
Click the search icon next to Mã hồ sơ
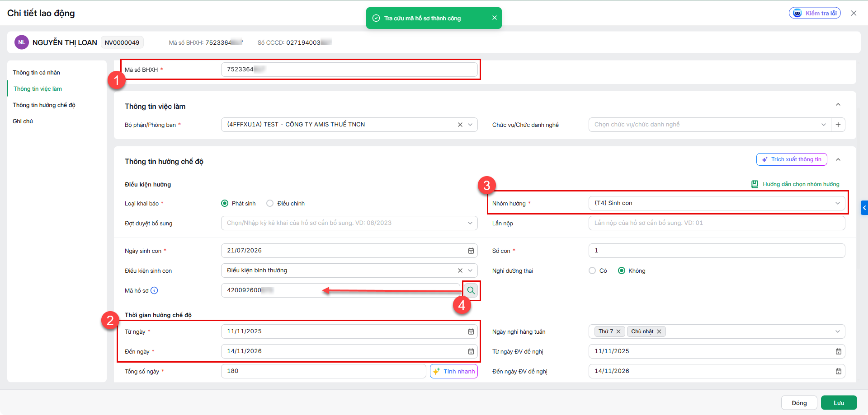[x=471, y=290]
